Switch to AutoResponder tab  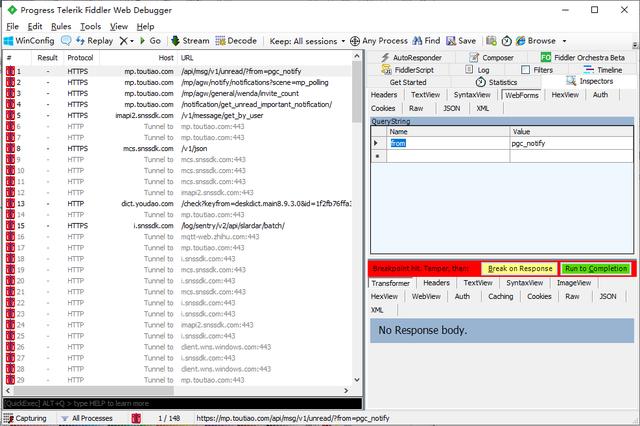click(411, 58)
